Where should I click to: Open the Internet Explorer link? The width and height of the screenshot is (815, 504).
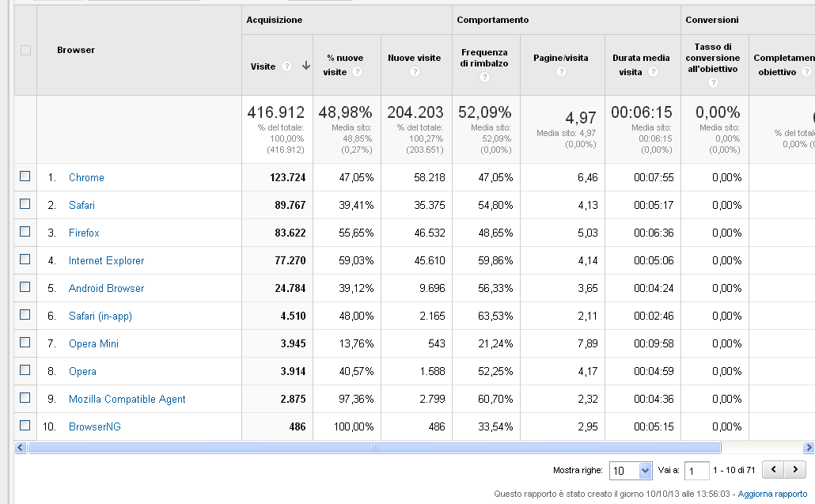(106, 260)
